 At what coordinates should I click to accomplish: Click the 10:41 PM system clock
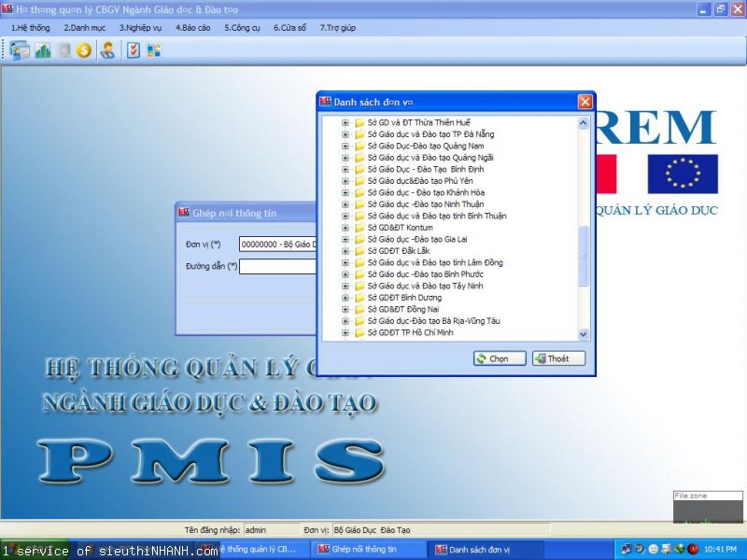pos(720,550)
